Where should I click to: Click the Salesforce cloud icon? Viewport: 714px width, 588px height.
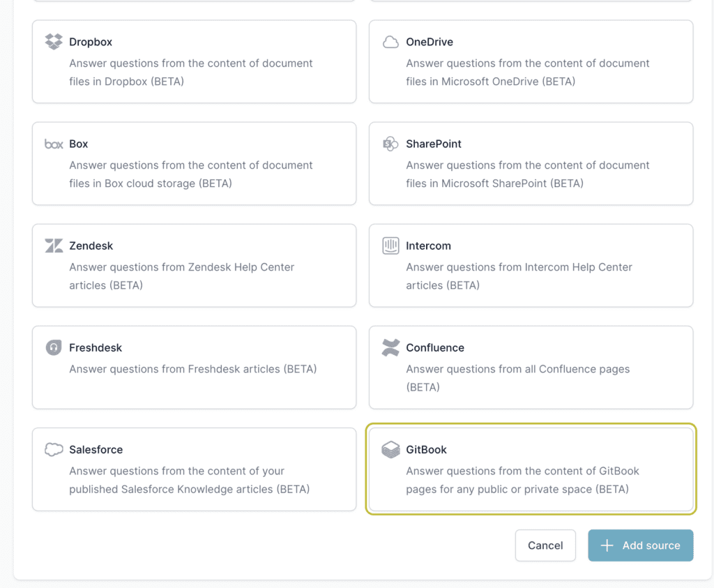54,450
